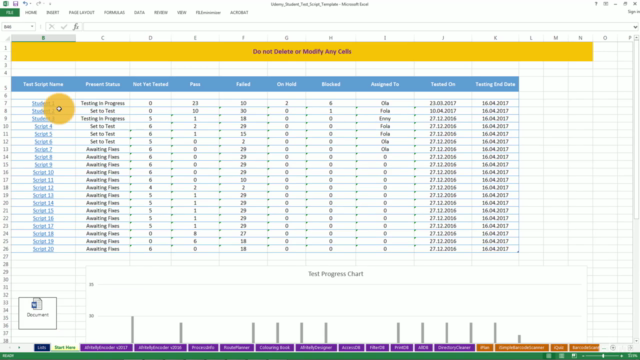Switch to the FORMULAS tab
Viewport: 640px width, 360px height.
pyautogui.click(x=114, y=13)
